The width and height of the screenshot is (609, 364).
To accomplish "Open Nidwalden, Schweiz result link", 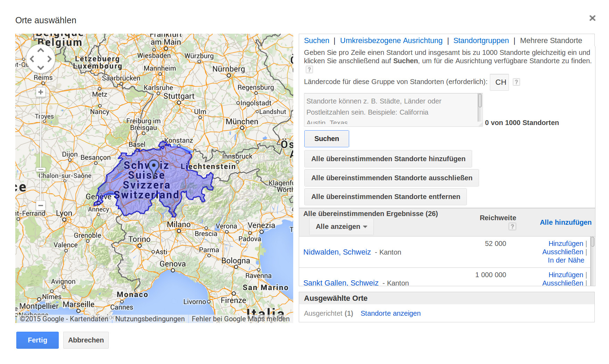I will point(337,252).
